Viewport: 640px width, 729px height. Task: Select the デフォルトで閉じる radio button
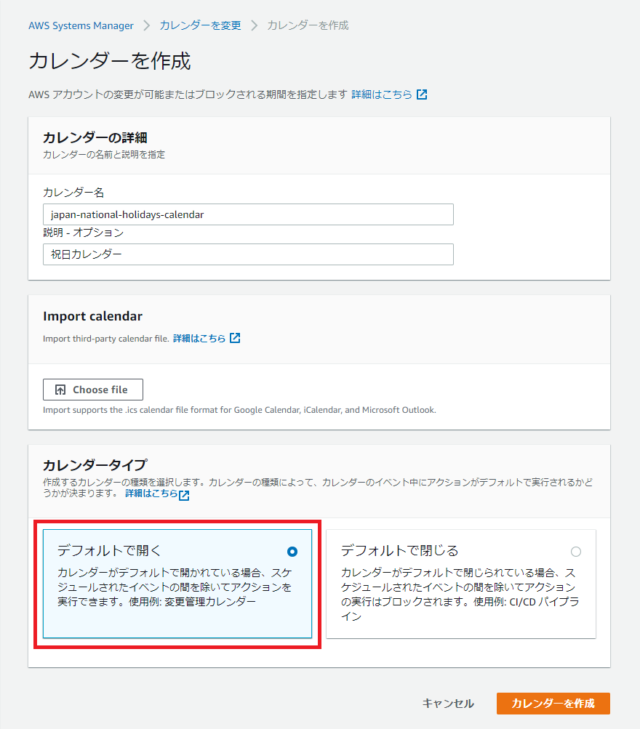pos(576,551)
